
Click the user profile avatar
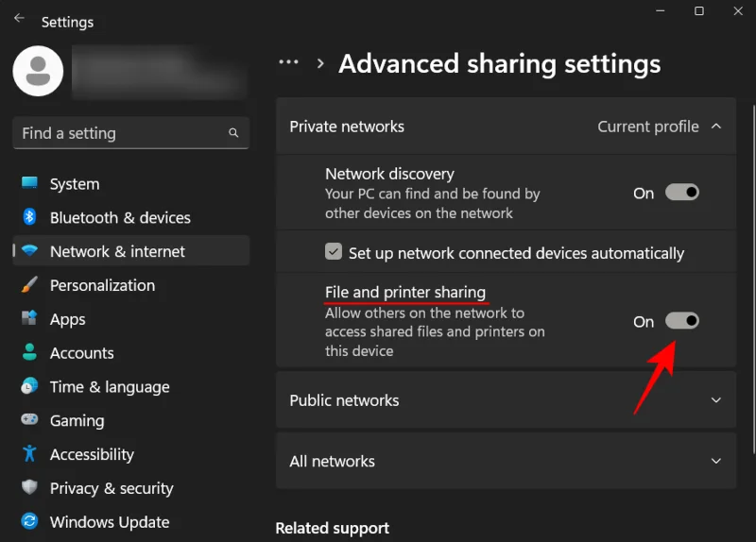[38, 71]
